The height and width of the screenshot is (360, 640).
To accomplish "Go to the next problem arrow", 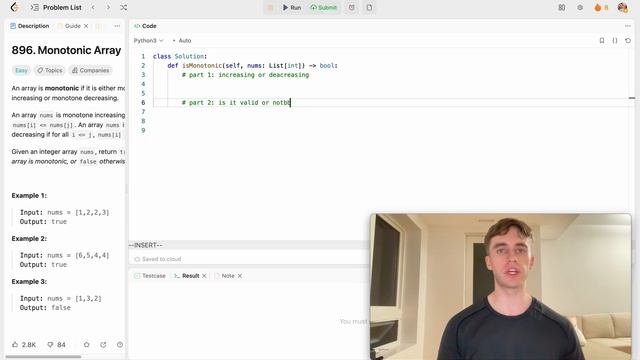I will [108, 7].
